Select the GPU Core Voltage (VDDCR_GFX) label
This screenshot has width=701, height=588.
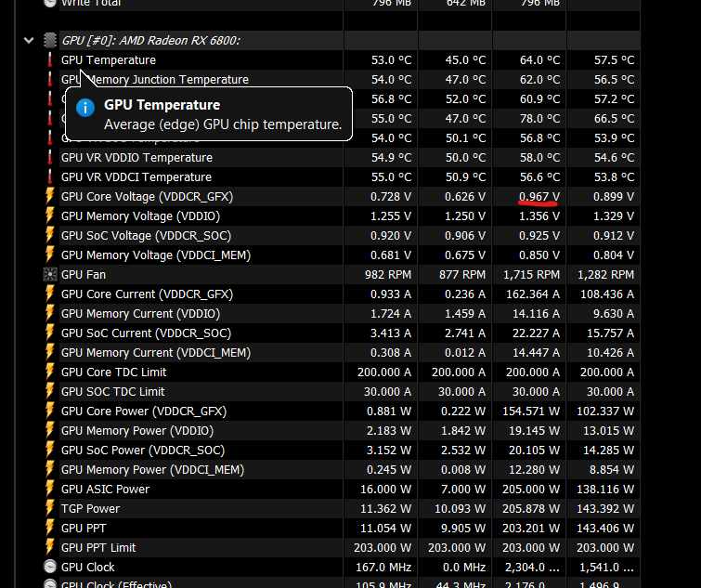[x=147, y=197]
